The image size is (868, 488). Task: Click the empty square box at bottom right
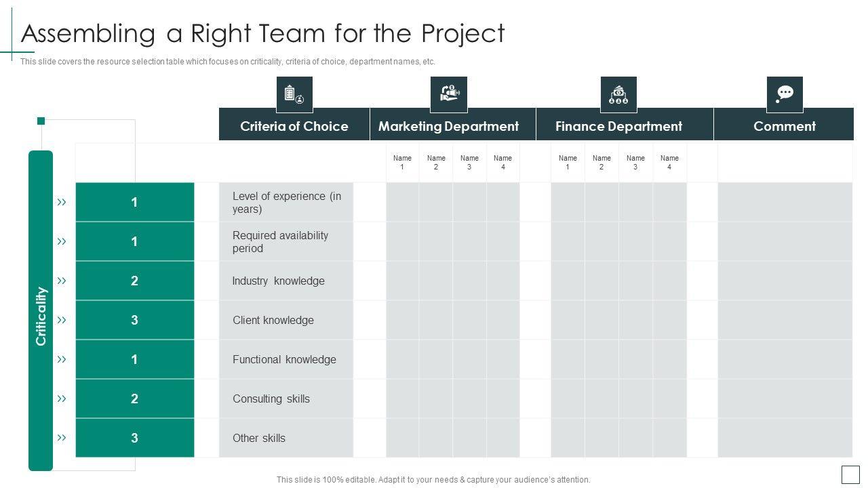tap(850, 474)
